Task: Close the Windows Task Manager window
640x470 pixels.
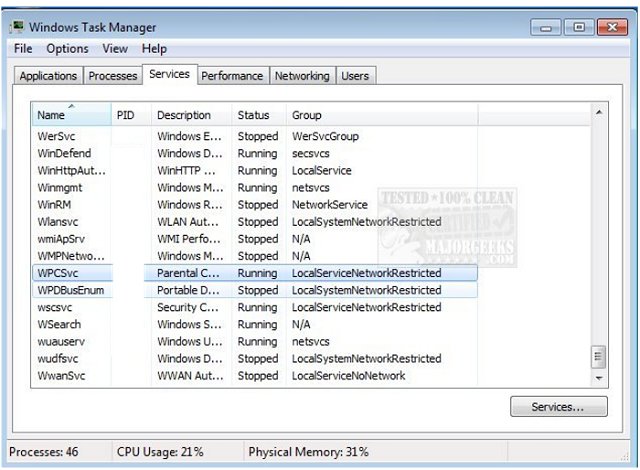Action: point(611,28)
